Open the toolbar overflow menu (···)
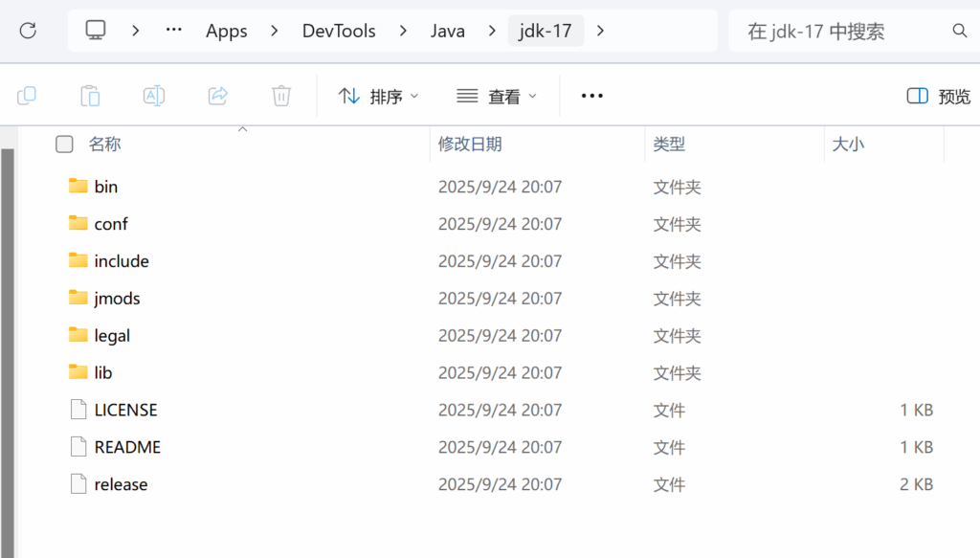The height and width of the screenshot is (558, 980). 590,95
